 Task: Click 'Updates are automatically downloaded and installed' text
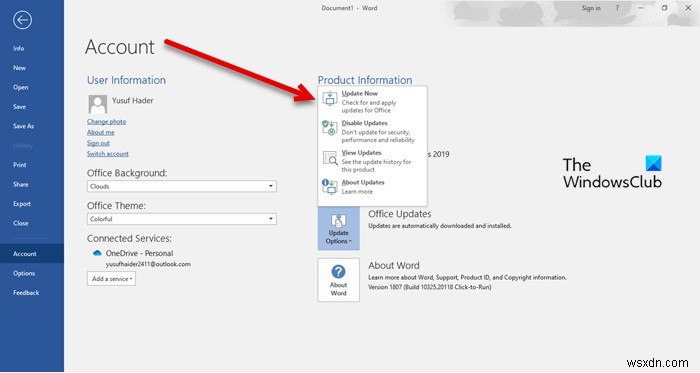click(440, 226)
